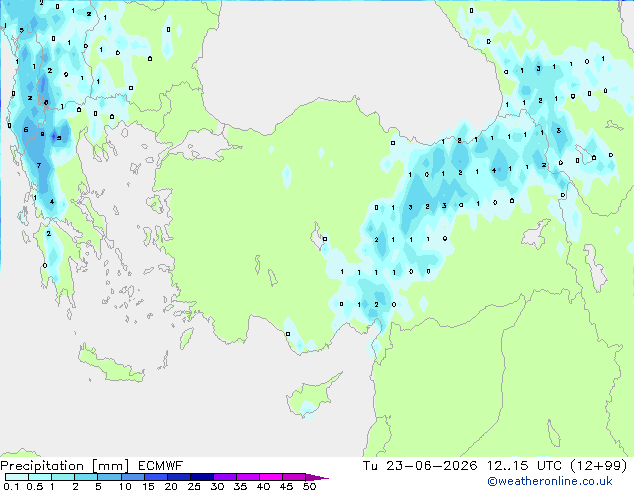Click the value 4 in northeastern Turkey
634x490 pixels.
pos(494,170)
